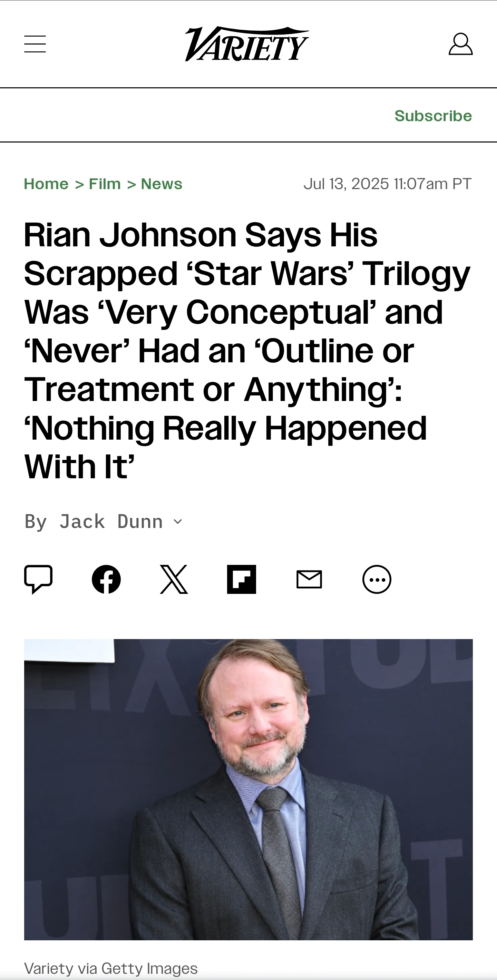The width and height of the screenshot is (497, 980).
Task: Click the Jul 13, 2025 publish timestamp
Action: (387, 184)
